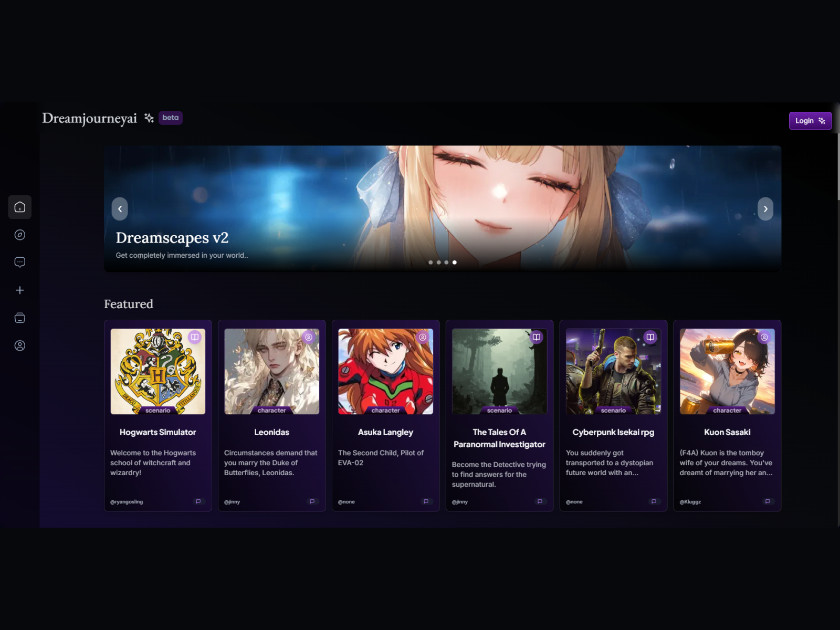Screen dimensions: 840x630
Task: Click character tag on Leonidas image
Action: click(272, 411)
